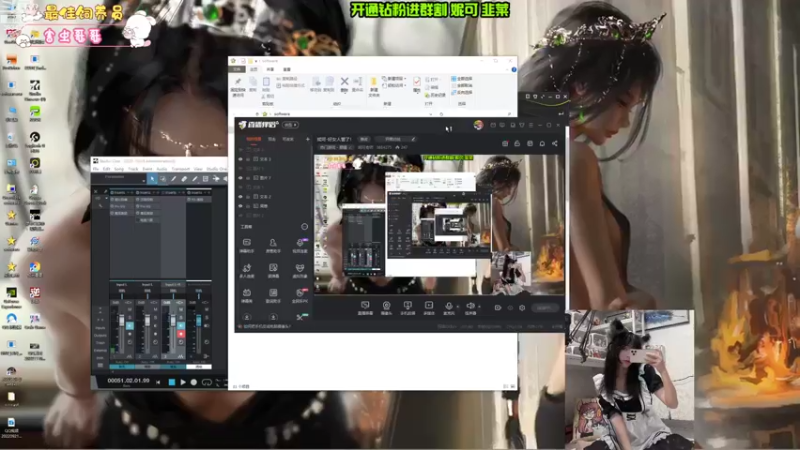Adjust the main output fader in Studio One mixer

pyautogui.click(x=198, y=321)
